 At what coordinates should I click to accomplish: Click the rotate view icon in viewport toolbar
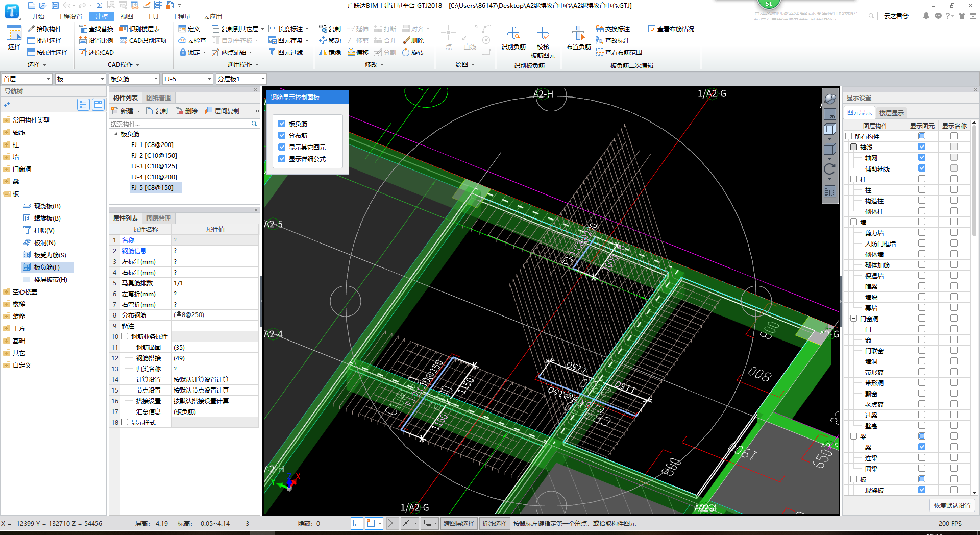pyautogui.click(x=830, y=169)
